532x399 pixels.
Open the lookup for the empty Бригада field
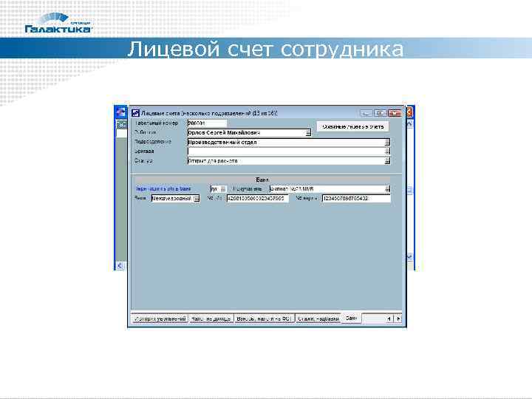[387, 151]
